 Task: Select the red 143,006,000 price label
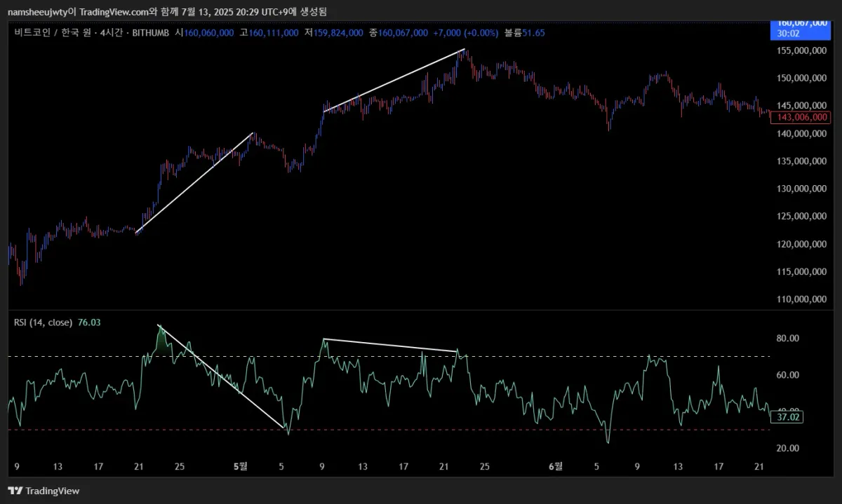pyautogui.click(x=800, y=117)
